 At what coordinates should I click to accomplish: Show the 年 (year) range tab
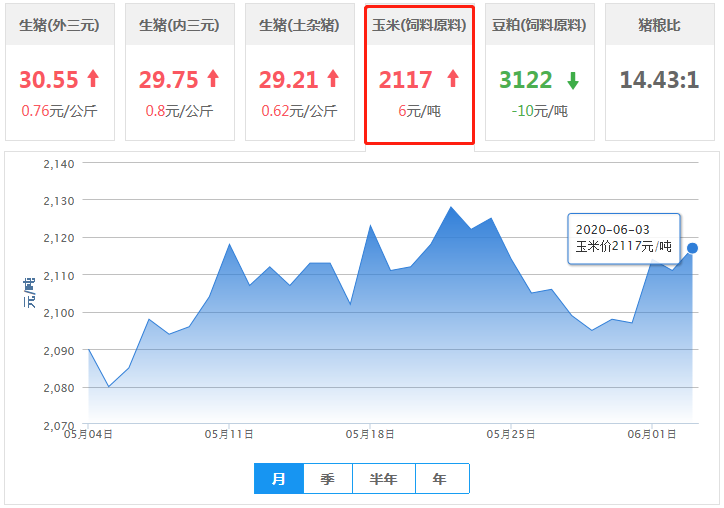tap(441, 479)
